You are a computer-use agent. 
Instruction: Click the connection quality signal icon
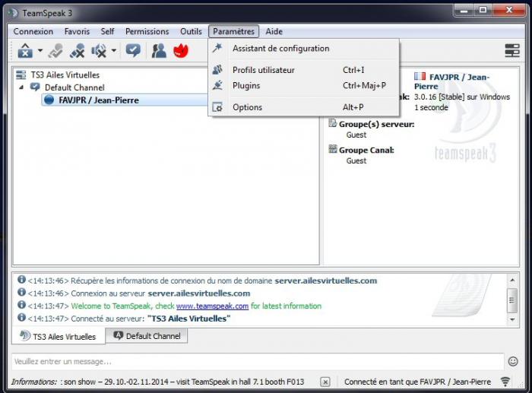[x=505, y=382]
